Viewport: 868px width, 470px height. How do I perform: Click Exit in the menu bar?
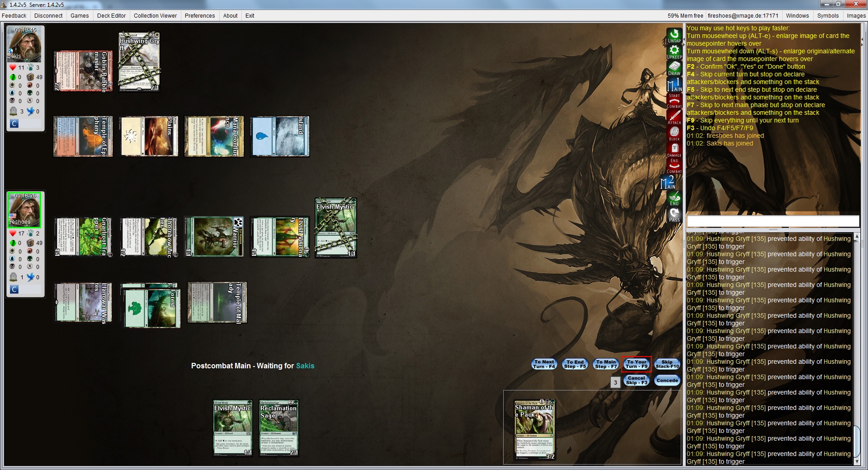coord(250,15)
